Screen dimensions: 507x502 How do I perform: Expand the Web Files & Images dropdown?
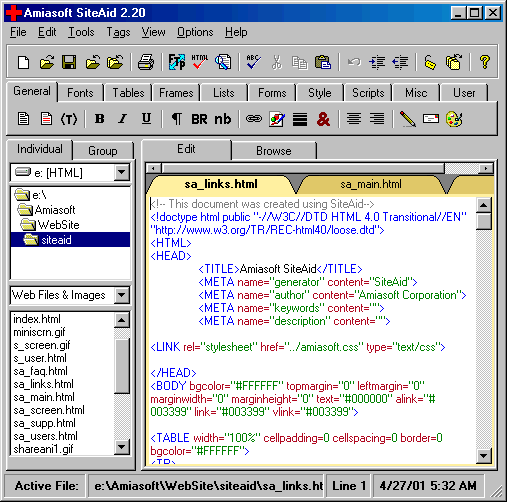[x=121, y=295]
